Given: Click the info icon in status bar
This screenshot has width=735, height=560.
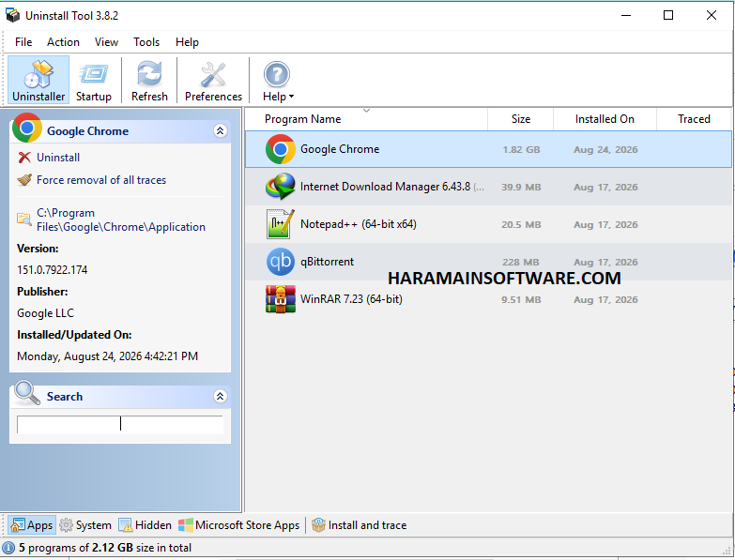Looking at the screenshot, I should pyautogui.click(x=8, y=548).
